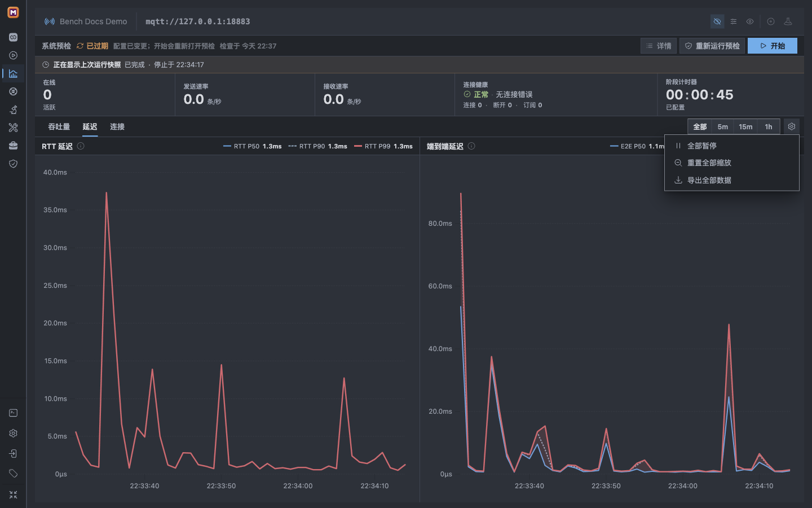Image resolution: width=812 pixels, height=508 pixels.
Task: Select the 1h time range
Action: tap(769, 127)
